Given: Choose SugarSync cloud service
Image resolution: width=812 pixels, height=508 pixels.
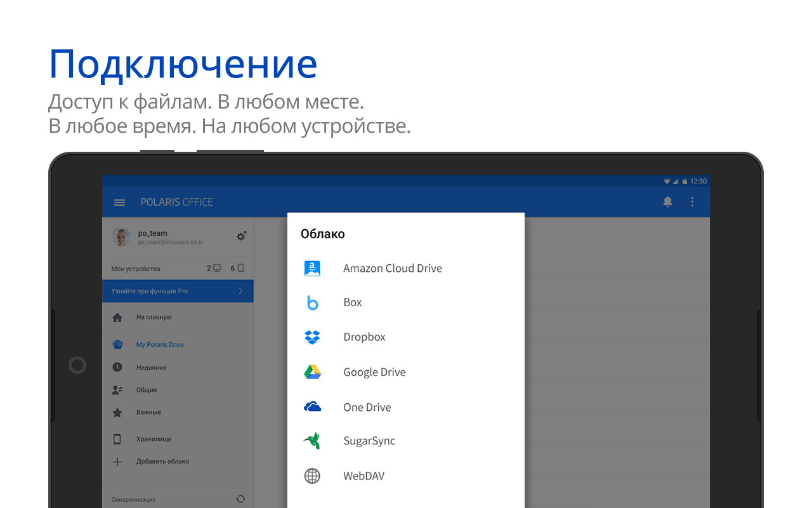Looking at the screenshot, I should pos(369,441).
